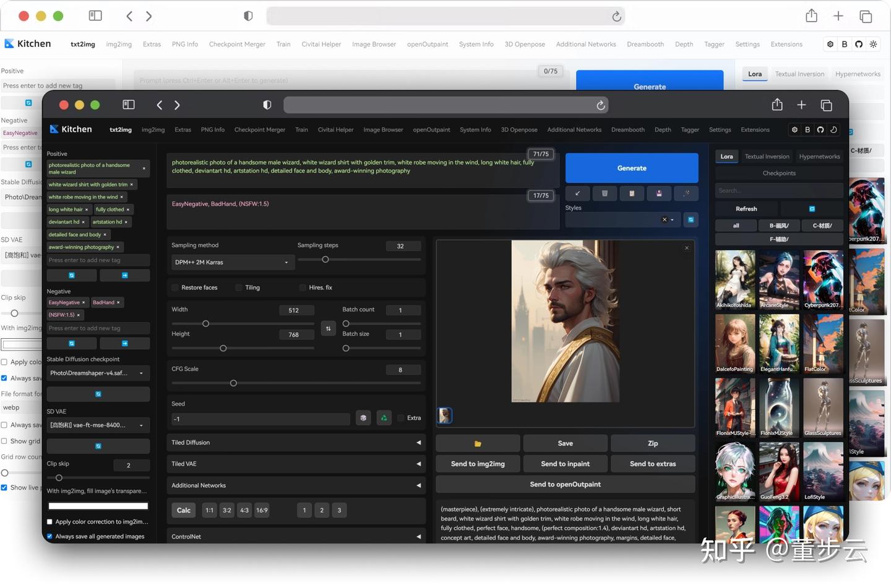Click the green recycle seed icon
The width and height of the screenshot is (891, 588).
tap(384, 418)
